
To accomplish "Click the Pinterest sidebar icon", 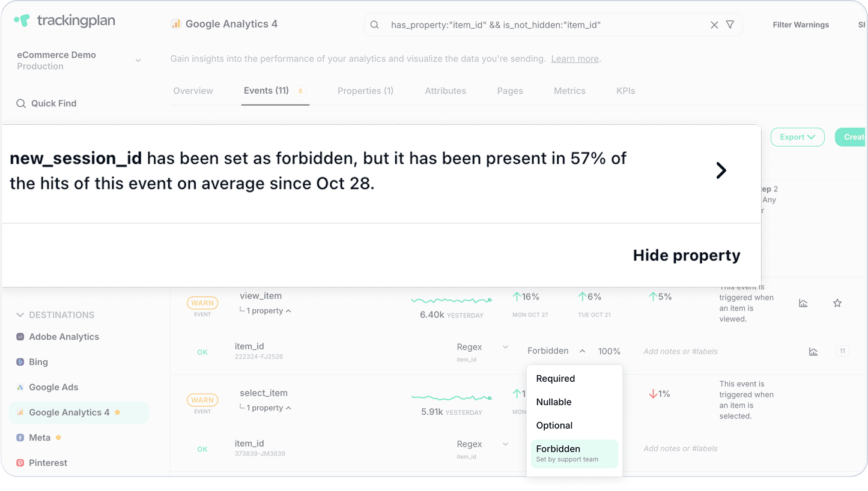I will (x=20, y=463).
